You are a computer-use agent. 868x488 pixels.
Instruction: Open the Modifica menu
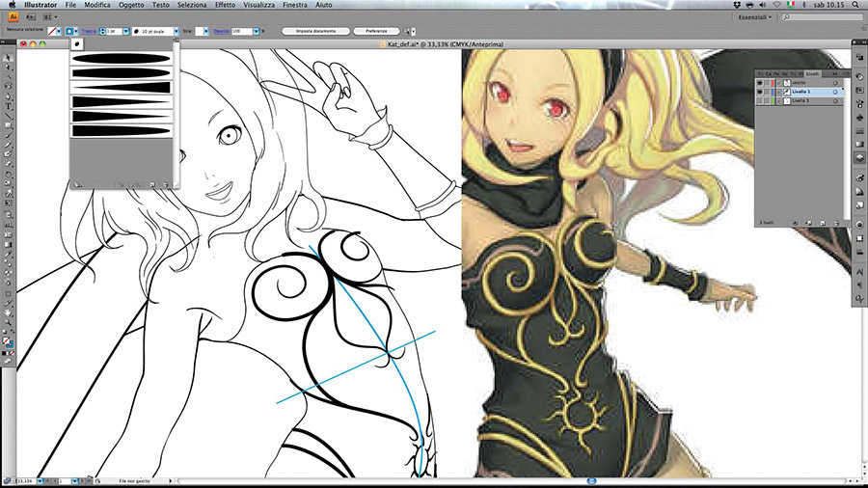point(96,5)
